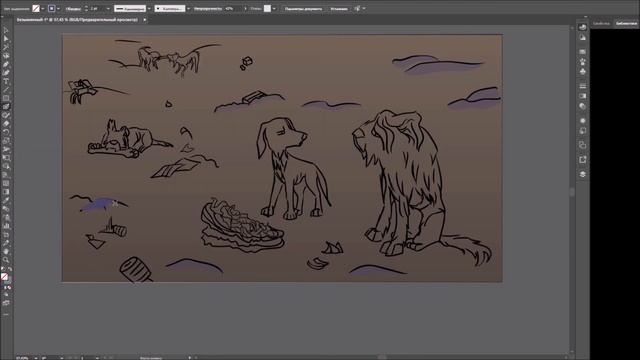
Task: Click the Preferences button in control bar
Action: pos(339,9)
